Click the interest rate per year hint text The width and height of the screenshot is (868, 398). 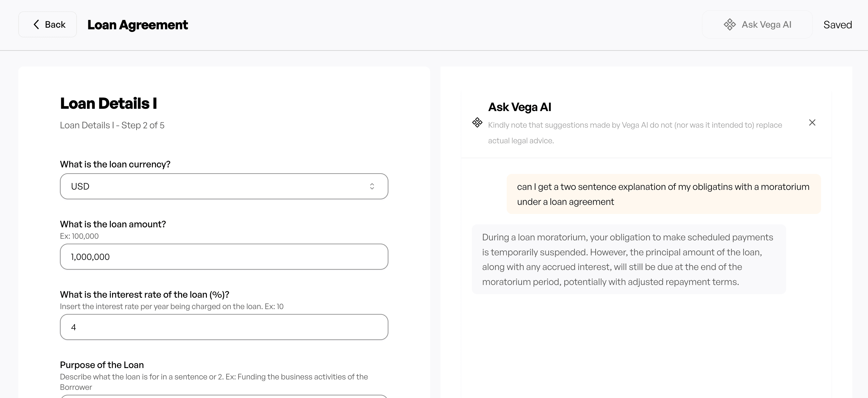(x=171, y=306)
